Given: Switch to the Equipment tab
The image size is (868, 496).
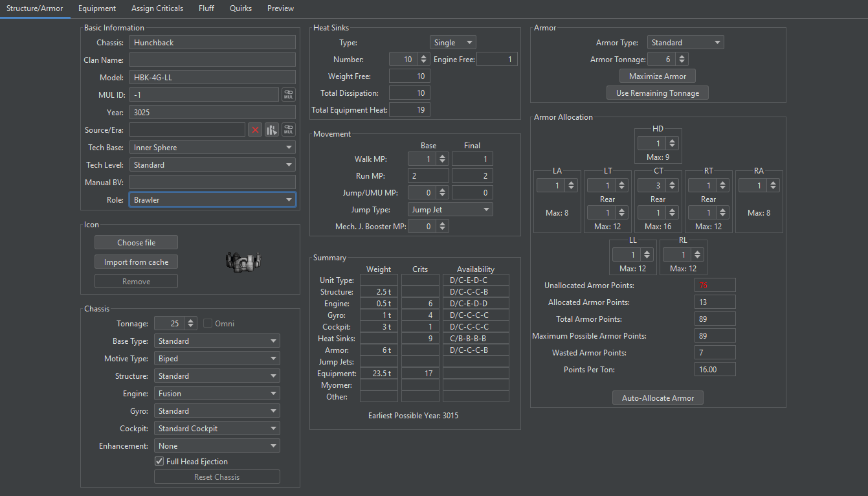Looking at the screenshot, I should click(x=97, y=8).
